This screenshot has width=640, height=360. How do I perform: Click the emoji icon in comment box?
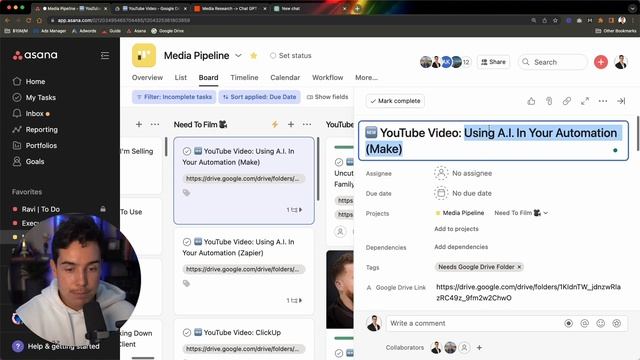coord(600,323)
